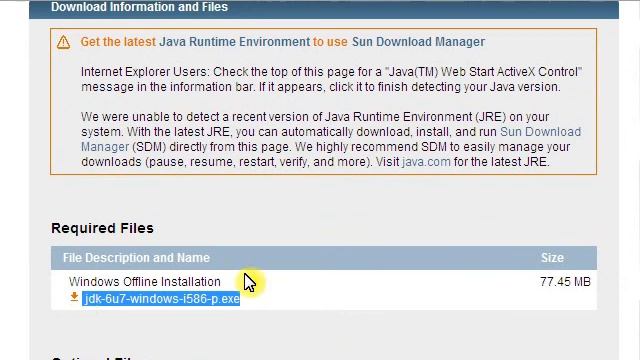The height and width of the screenshot is (360, 640).
Task: Click File Description and Name column header
Action: point(136,258)
